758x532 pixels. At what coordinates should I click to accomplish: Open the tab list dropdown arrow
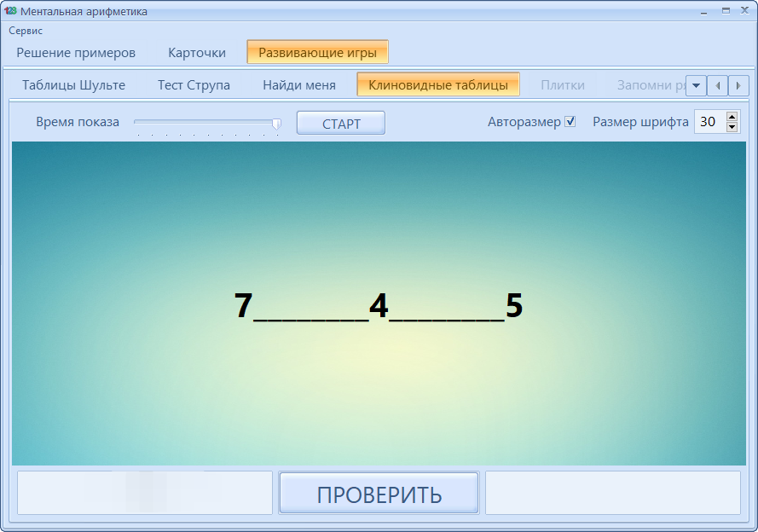point(697,85)
